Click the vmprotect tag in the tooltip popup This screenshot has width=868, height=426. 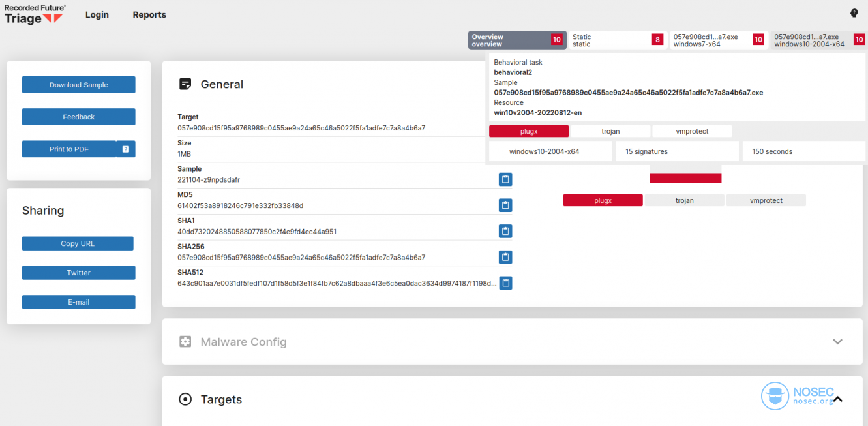pos(692,131)
